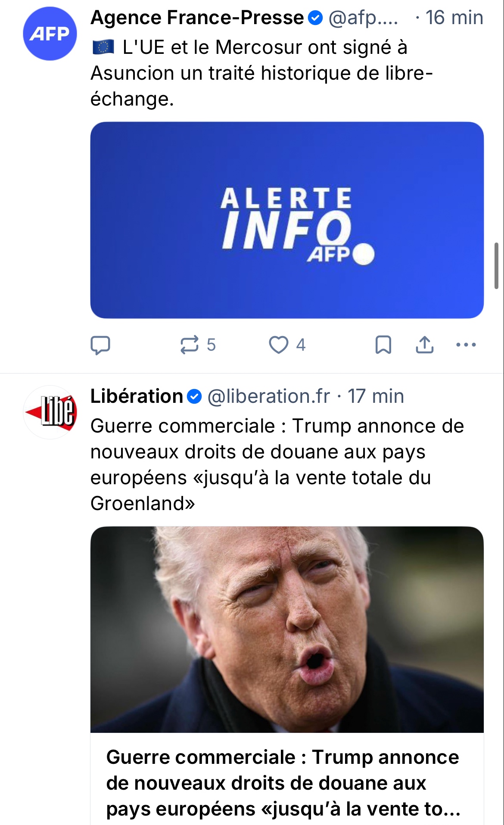
Task: Open the Libération post text about Groenland
Action: pos(277,465)
